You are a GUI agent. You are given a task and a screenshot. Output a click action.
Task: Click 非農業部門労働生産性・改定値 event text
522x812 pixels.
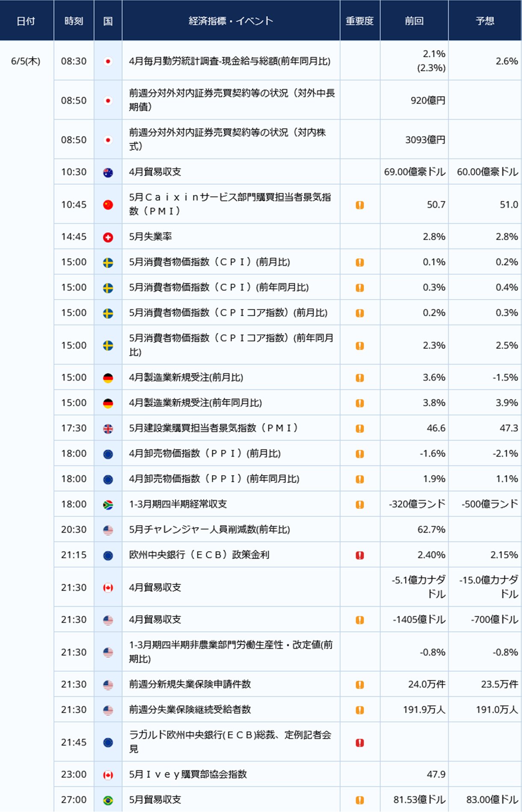coord(231,652)
